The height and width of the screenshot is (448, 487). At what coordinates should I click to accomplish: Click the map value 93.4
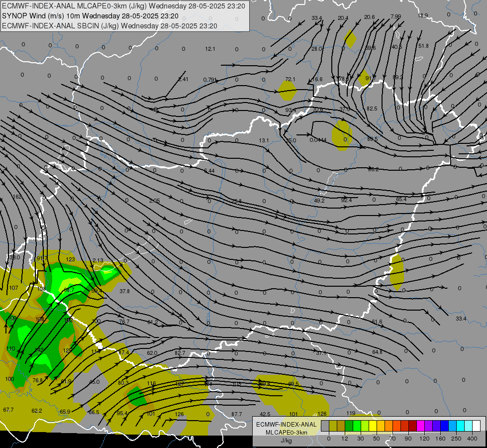point(291,110)
